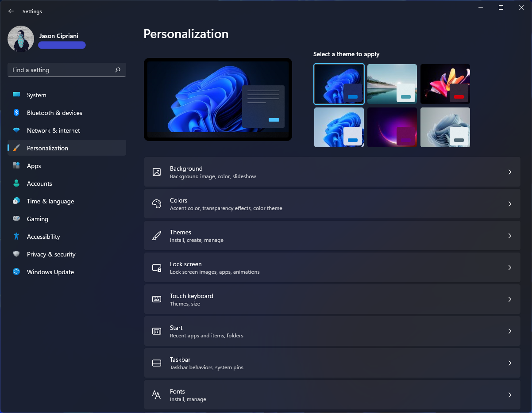Select Gaming in the sidebar
This screenshot has height=413, width=532.
tap(67, 219)
